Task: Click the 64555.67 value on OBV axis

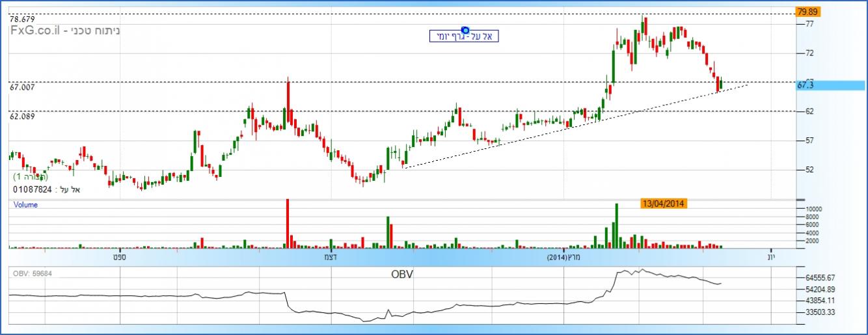Action: 821,277
